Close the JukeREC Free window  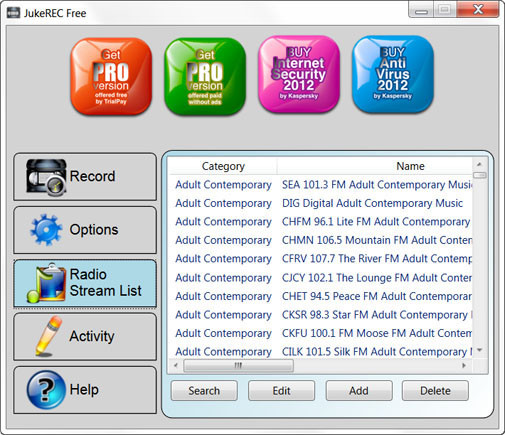478,10
